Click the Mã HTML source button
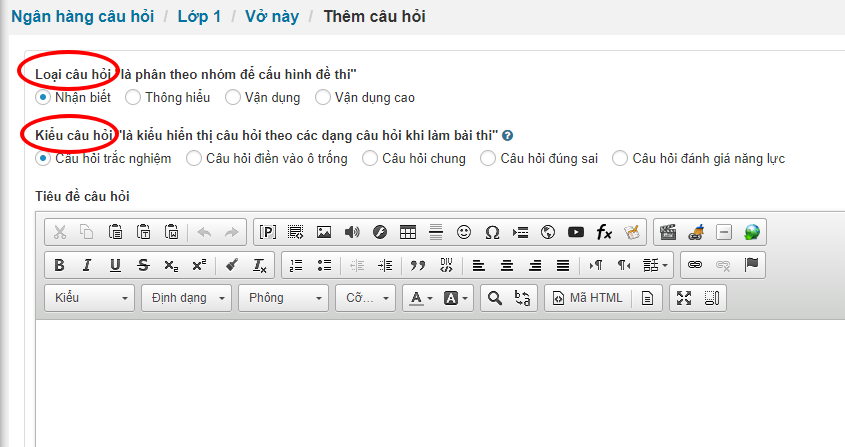This screenshot has width=845, height=447. 587,298
